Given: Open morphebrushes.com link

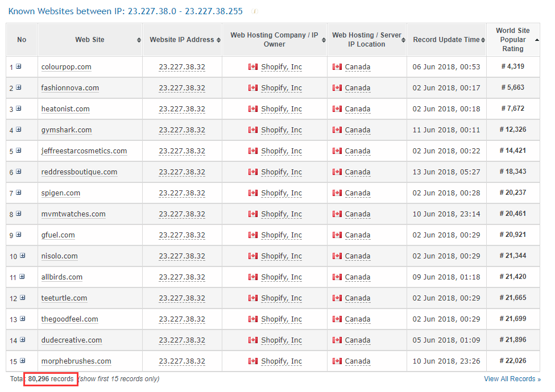Looking at the screenshot, I should [76, 361].
